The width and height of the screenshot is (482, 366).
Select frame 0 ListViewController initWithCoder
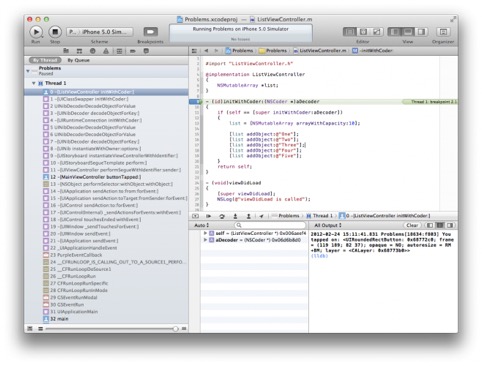pos(106,92)
